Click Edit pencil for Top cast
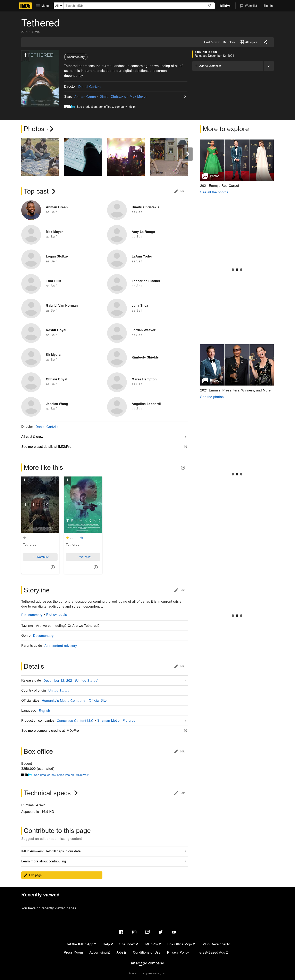The image size is (295, 980). tap(179, 191)
